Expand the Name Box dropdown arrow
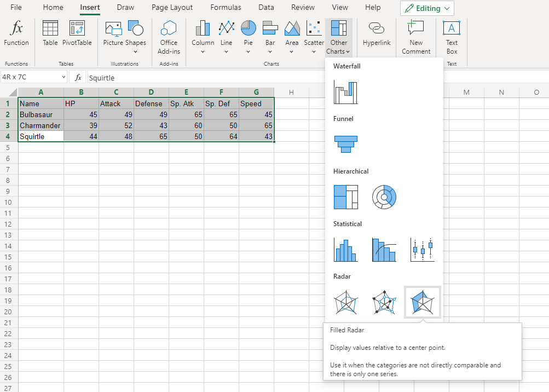Screen dimensions: 549x392 64,77
